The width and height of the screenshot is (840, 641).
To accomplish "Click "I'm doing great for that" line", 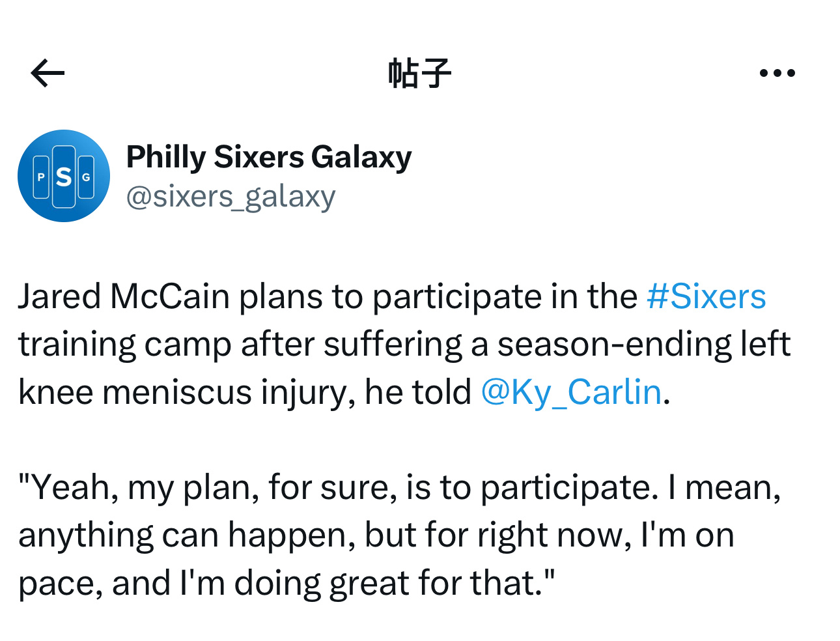I will pos(368,583).
